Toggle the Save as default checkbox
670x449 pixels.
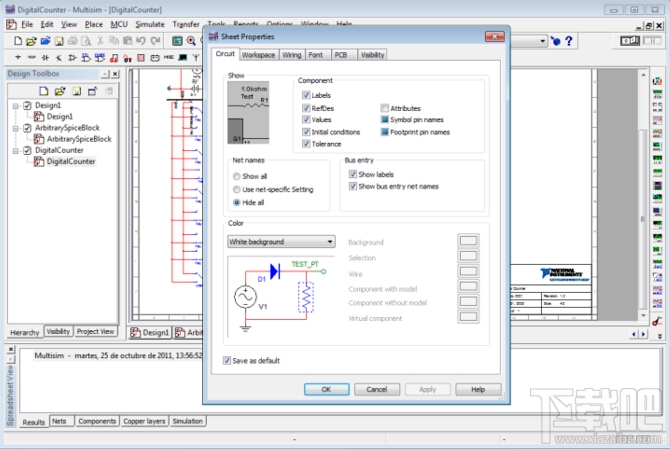pyautogui.click(x=228, y=360)
